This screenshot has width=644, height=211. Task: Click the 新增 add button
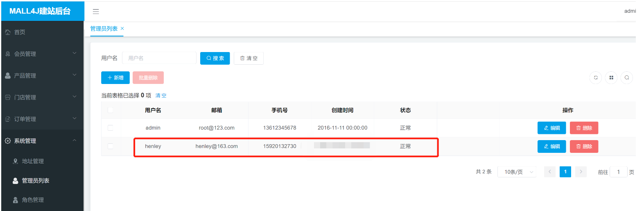tap(115, 77)
